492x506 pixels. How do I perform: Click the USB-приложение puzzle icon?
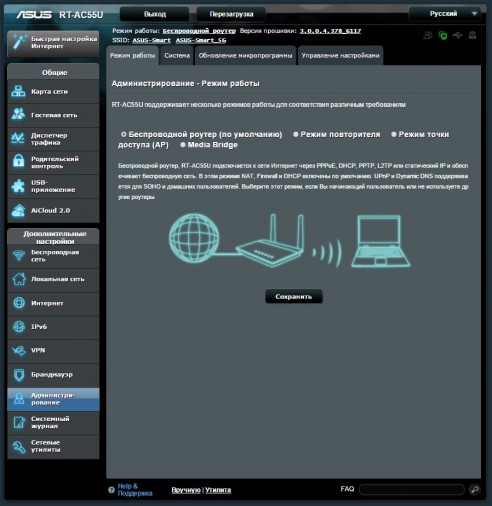pos(18,186)
